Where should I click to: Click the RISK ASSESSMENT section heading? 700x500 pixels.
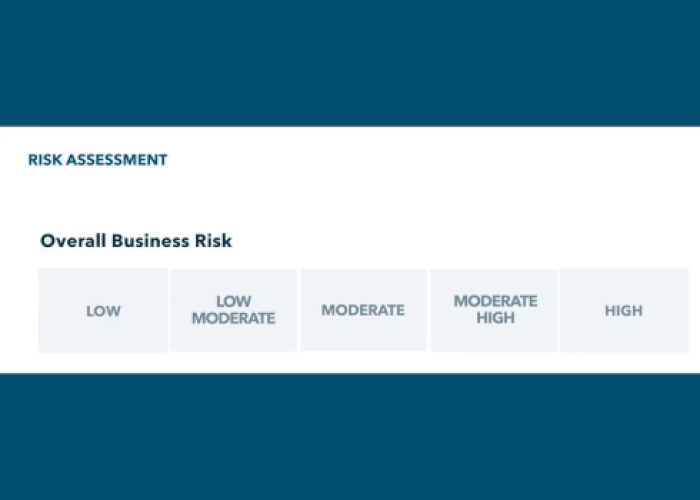click(97, 160)
